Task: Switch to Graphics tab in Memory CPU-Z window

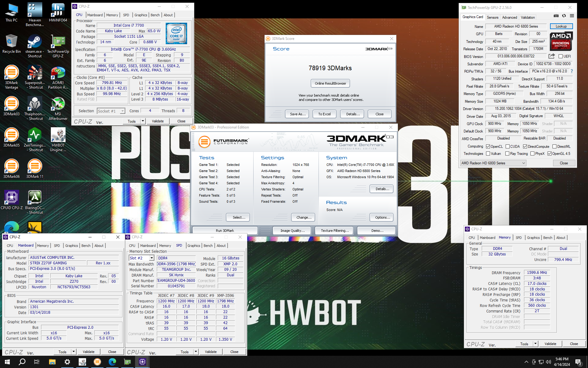Action: pos(533,238)
